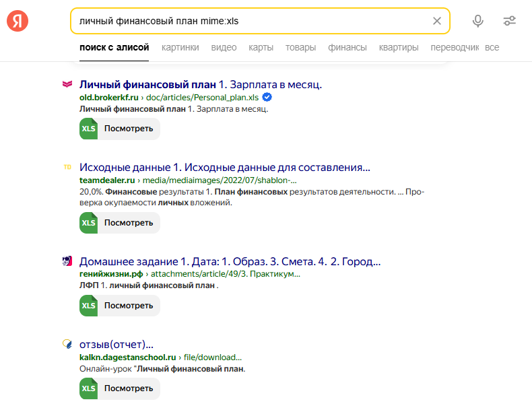Open 'Личный финансовый план 1. Зарплата' result title
This screenshot has height=412, width=532.
(201, 84)
